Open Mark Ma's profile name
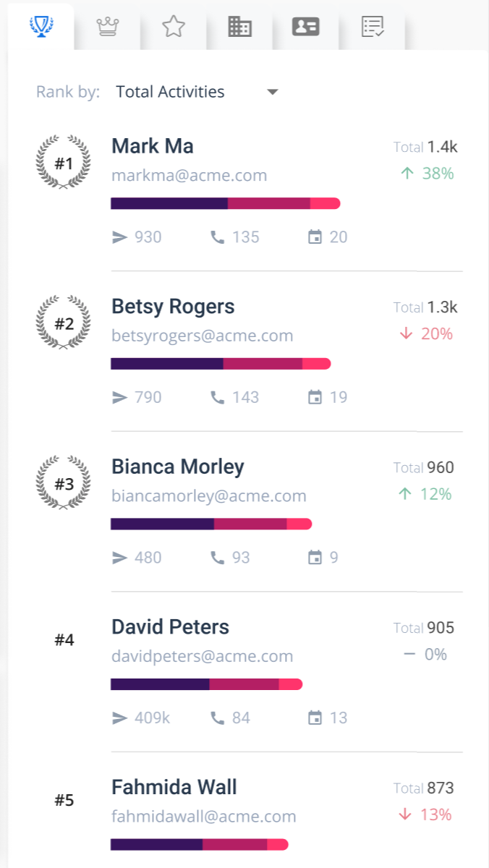The width and height of the screenshot is (489, 868). (x=153, y=146)
